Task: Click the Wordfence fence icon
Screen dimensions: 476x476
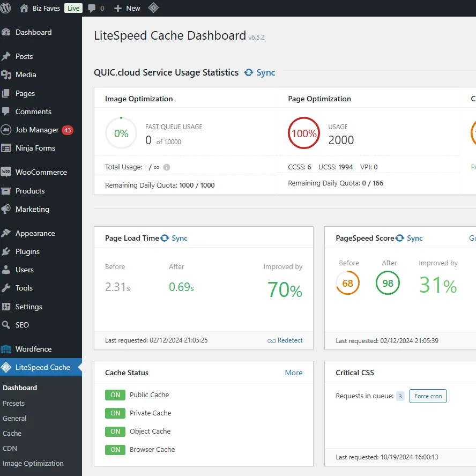Action: (x=6, y=349)
